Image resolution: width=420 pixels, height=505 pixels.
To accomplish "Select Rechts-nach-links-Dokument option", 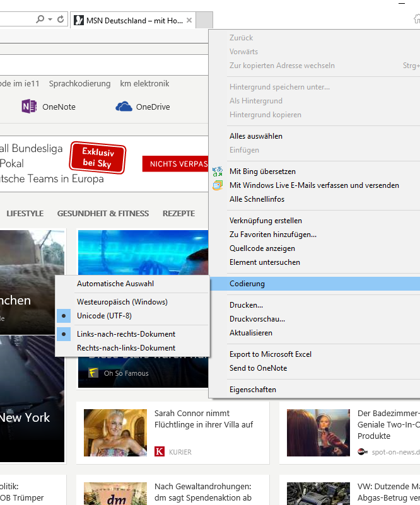I will pyautogui.click(x=132, y=348).
